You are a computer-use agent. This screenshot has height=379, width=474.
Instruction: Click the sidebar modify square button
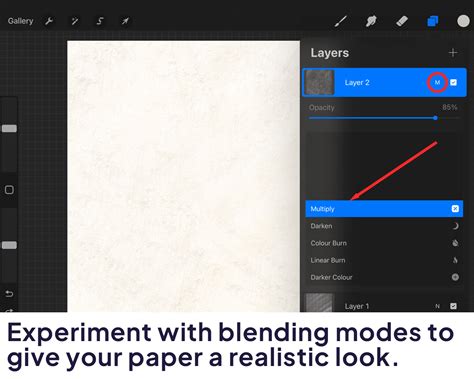pos(9,190)
